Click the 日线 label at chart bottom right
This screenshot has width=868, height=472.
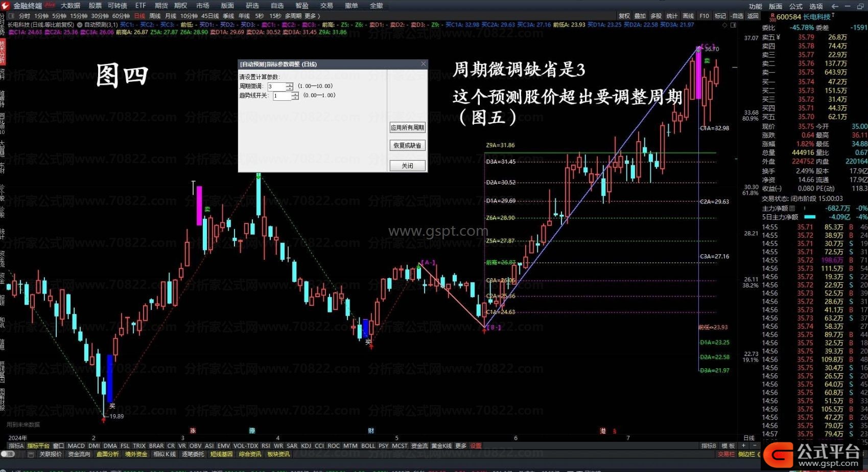click(749, 438)
